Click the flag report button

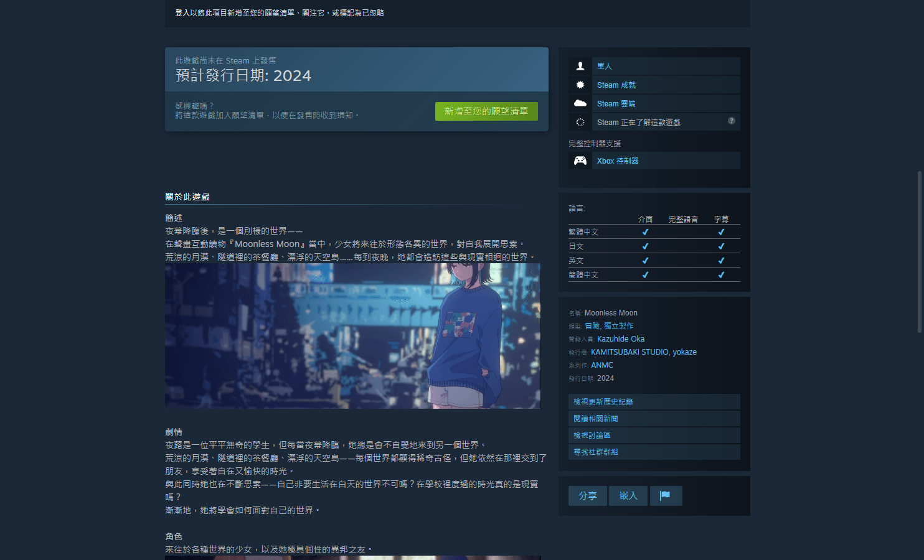pyautogui.click(x=666, y=496)
